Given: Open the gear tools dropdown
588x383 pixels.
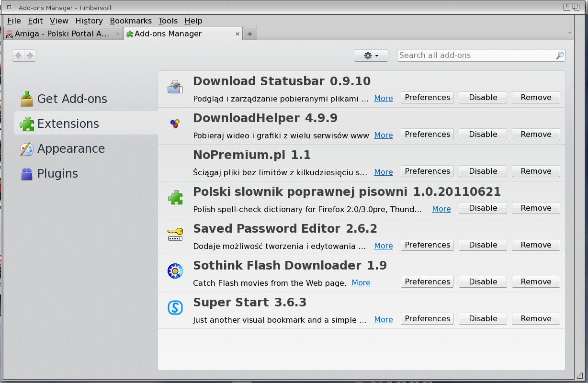Looking at the screenshot, I should point(371,56).
